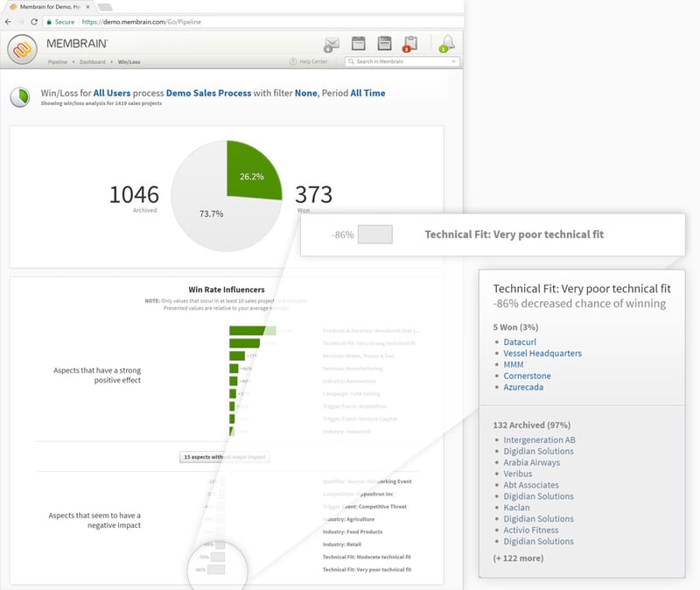Image resolution: width=700 pixels, height=590 pixels.
Task: Open the first calendar icon in the header
Action: pyautogui.click(x=358, y=43)
